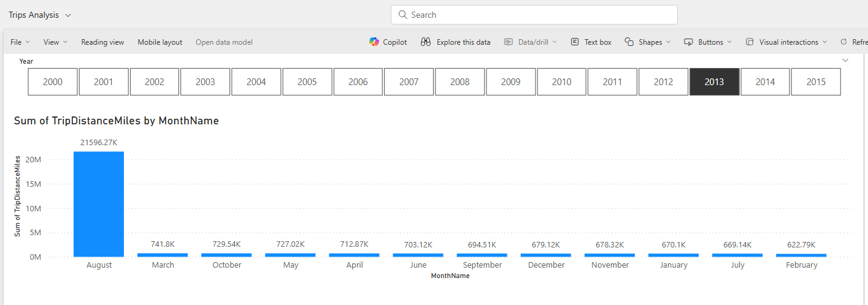Click into the Search input field

(540, 15)
